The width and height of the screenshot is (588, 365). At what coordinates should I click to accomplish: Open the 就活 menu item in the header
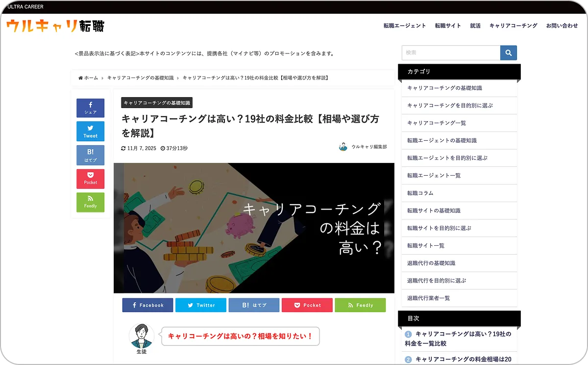coord(475,26)
